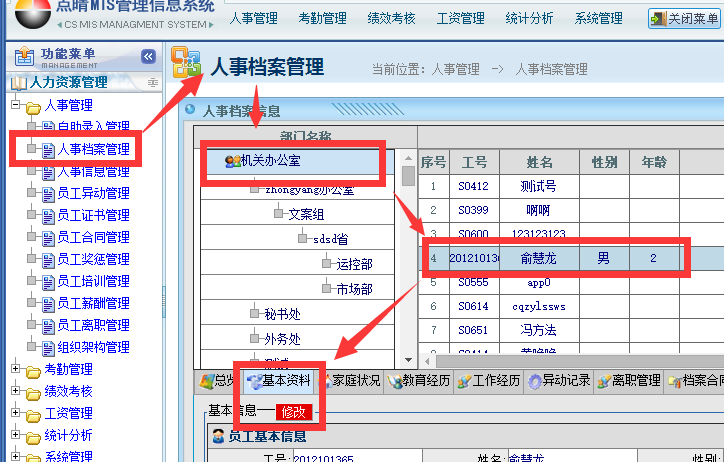Open the 基本资料 tab
Viewport: 724px width, 462px height.
coord(285,381)
